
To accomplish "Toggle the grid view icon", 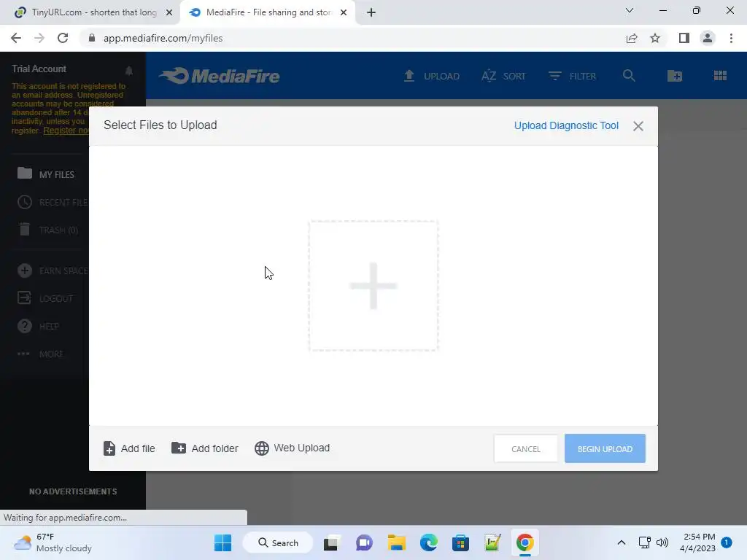I will coord(720,76).
